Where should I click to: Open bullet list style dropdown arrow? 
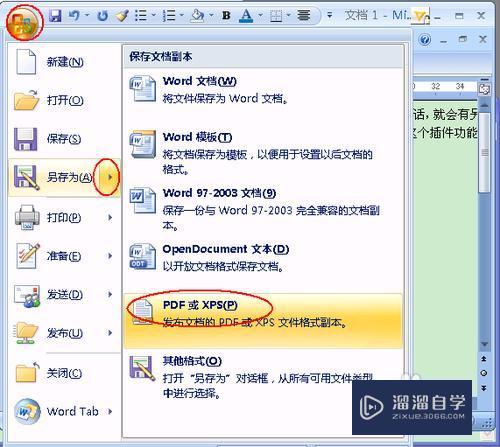pos(154,15)
